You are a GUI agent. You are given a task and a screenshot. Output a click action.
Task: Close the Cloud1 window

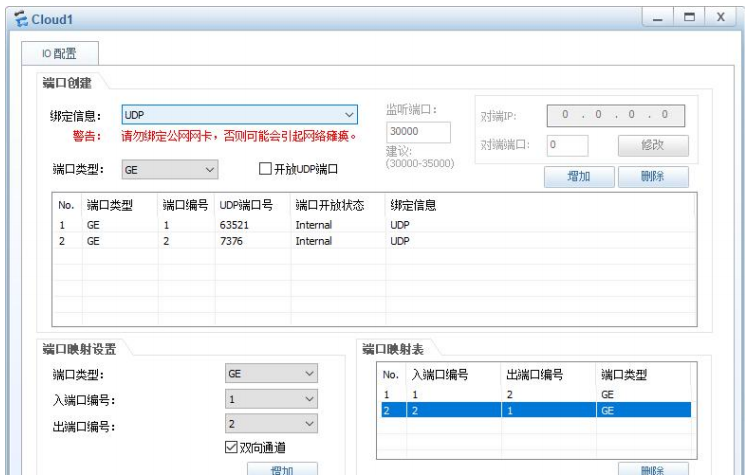coord(720,18)
